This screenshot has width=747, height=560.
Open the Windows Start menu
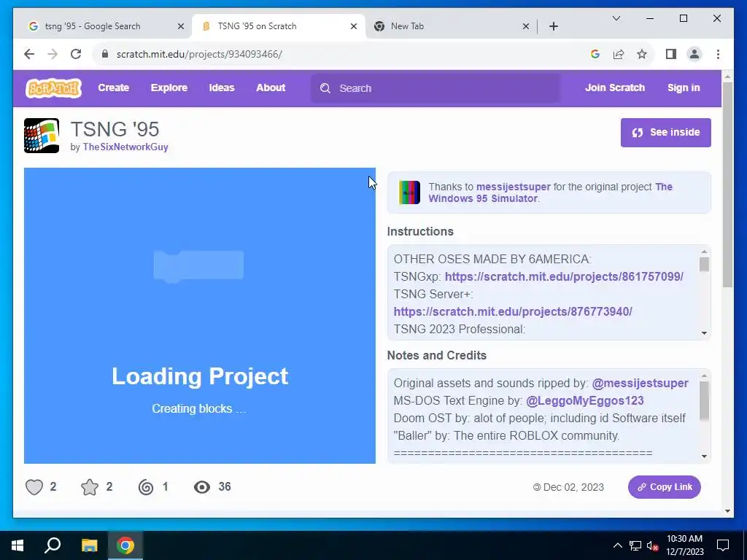point(18,545)
